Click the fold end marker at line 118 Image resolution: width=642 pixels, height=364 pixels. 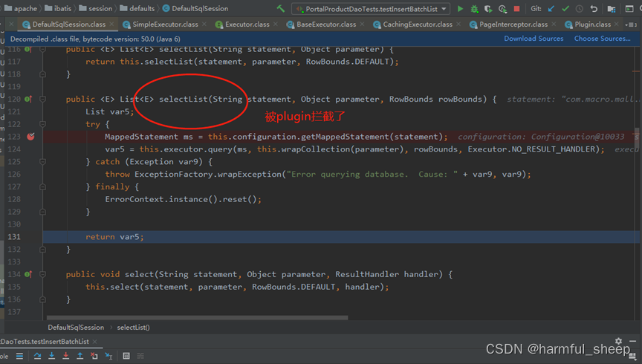point(42,74)
